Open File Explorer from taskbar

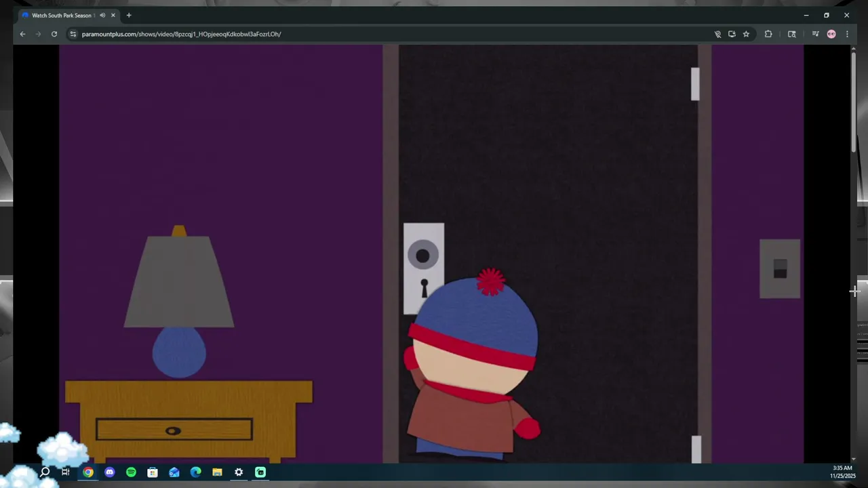click(217, 472)
